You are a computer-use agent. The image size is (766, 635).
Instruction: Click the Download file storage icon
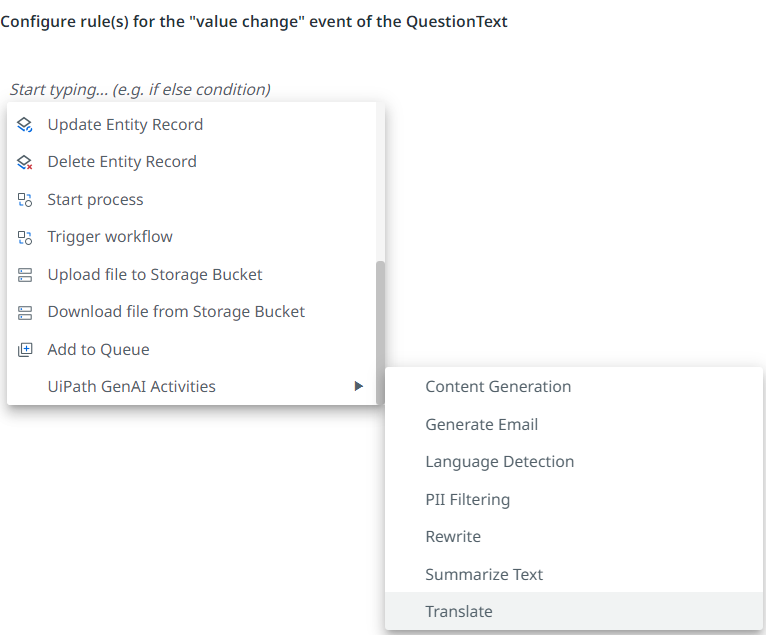tap(25, 312)
